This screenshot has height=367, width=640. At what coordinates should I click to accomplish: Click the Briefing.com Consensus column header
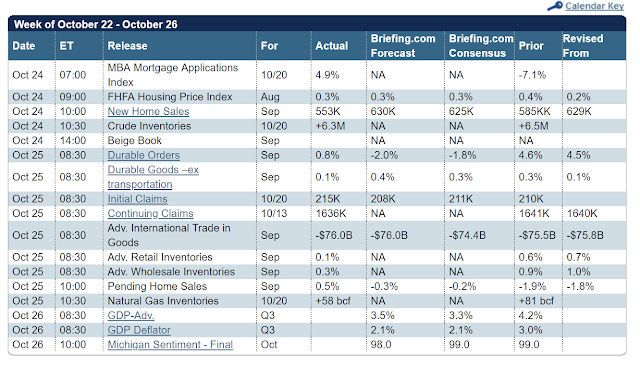tap(479, 46)
